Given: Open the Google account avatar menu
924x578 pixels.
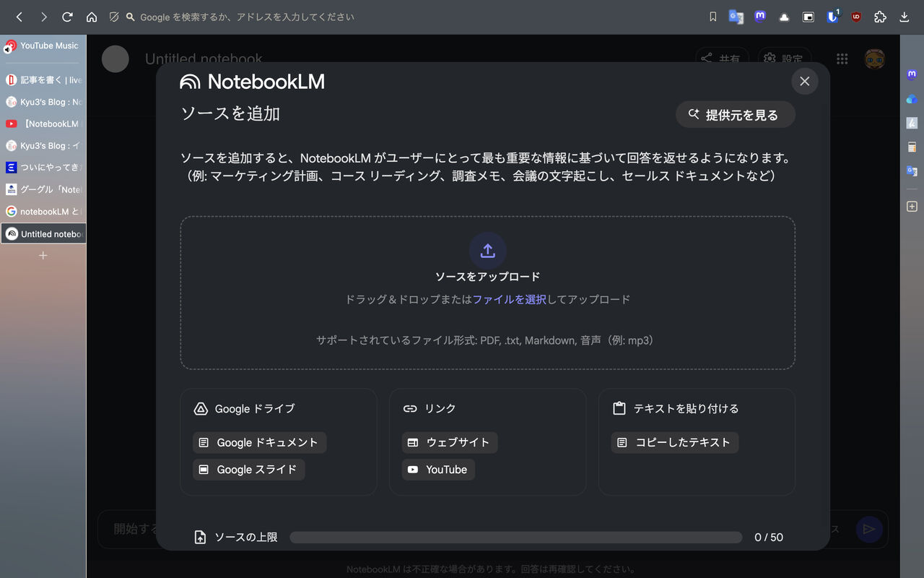Looking at the screenshot, I should [x=875, y=59].
